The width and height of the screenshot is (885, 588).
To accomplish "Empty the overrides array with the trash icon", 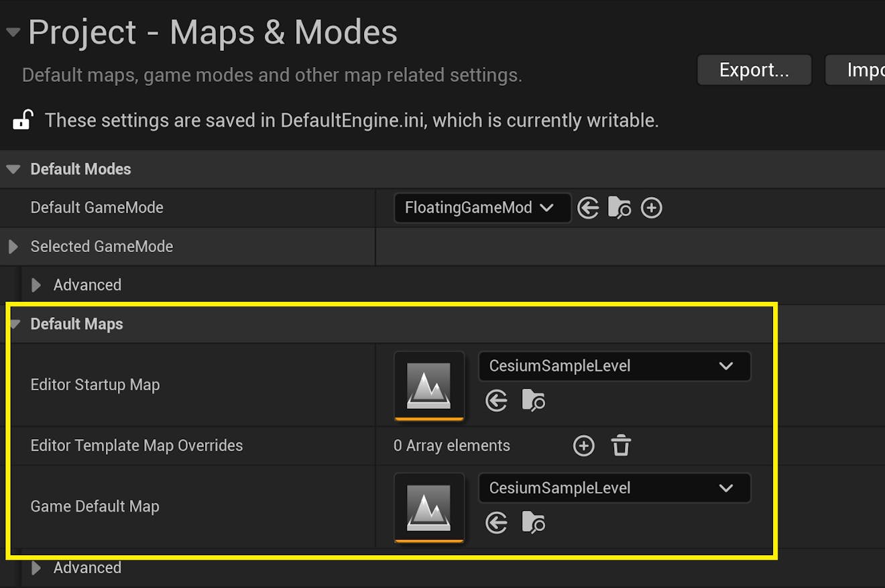I will [x=621, y=445].
